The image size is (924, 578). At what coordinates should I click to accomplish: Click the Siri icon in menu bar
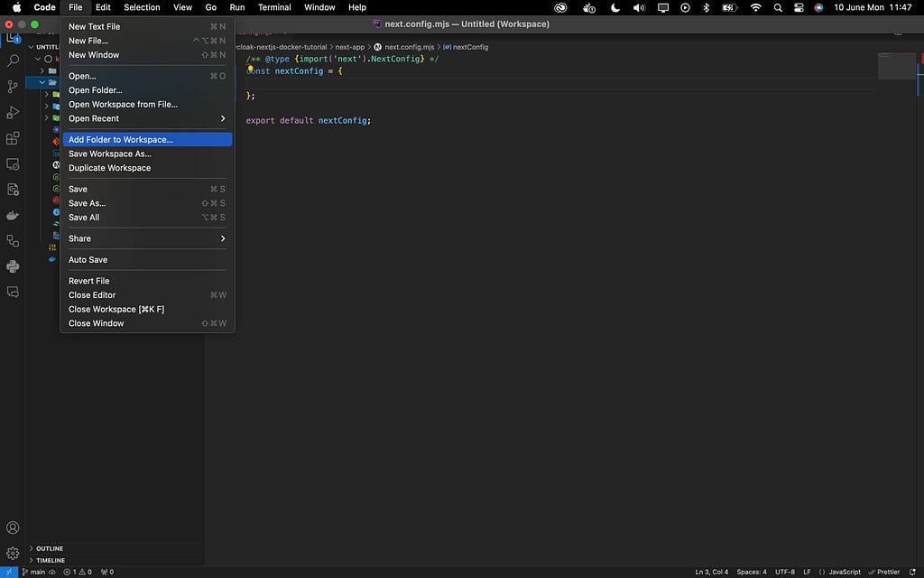point(818,7)
